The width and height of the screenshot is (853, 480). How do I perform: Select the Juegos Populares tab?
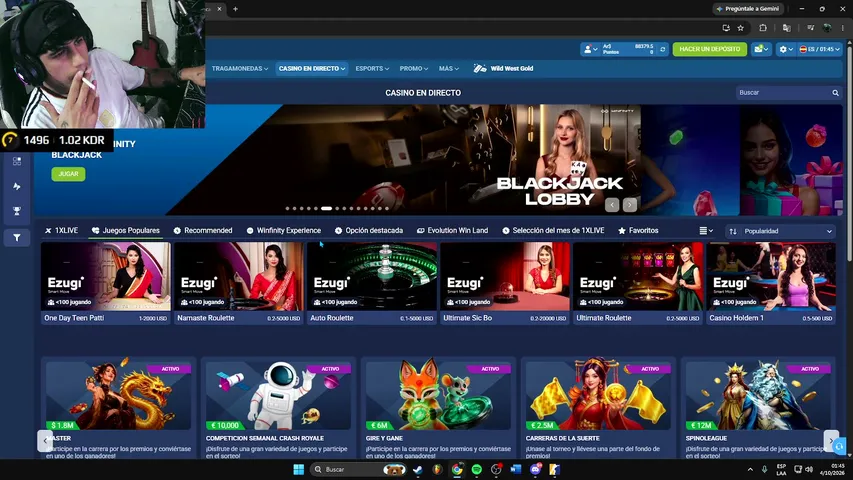[126, 231]
